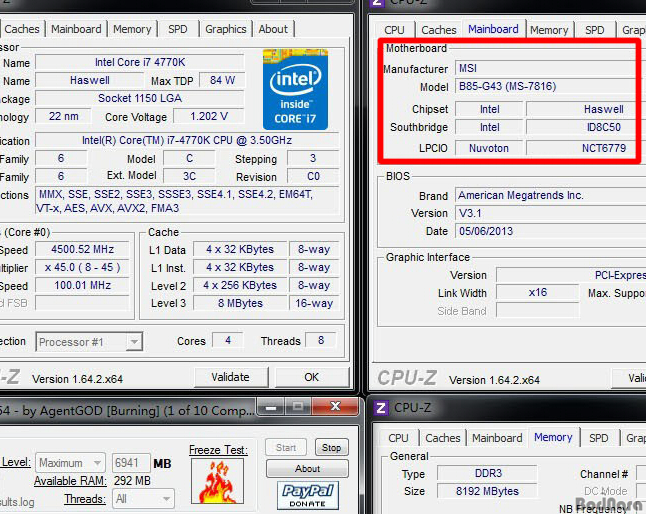The width and height of the screenshot is (646, 514).
Task: Click the code name field Haswell in CPU tab
Action: [89, 80]
